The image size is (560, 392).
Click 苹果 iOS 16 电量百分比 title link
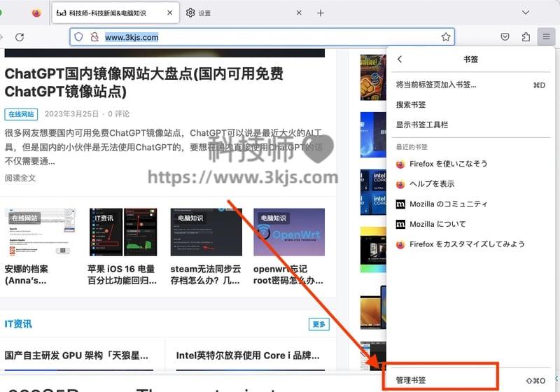coord(122,274)
